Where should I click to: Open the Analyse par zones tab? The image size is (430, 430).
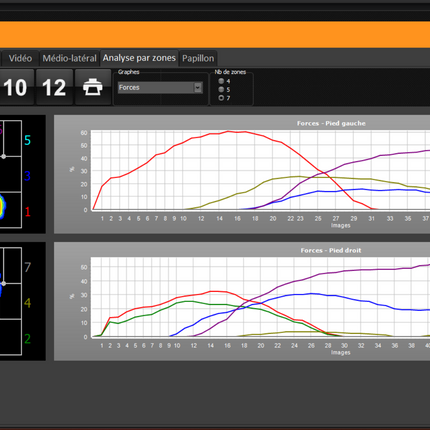[139, 58]
